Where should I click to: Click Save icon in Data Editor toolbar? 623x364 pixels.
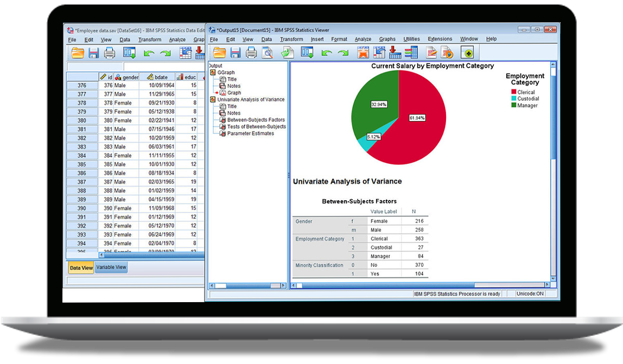click(x=93, y=53)
